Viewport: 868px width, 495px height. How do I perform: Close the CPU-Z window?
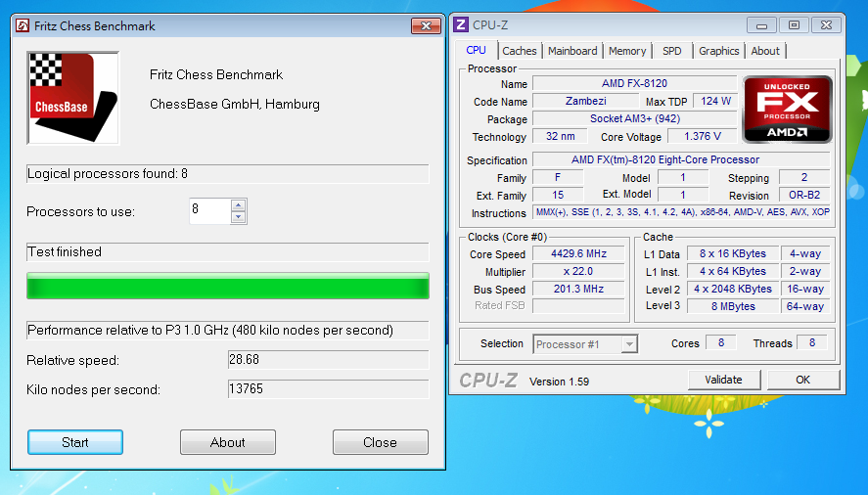[x=826, y=25]
